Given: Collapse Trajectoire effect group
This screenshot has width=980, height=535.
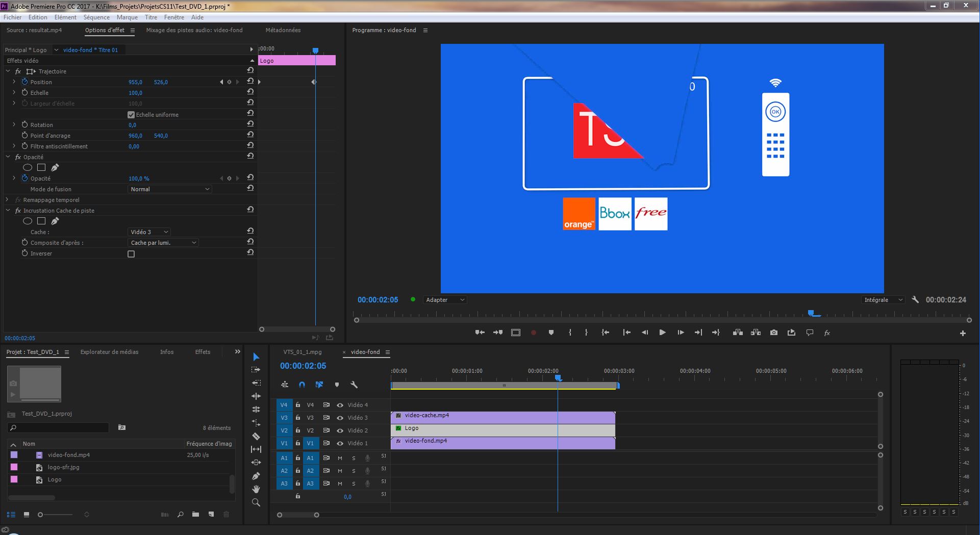Looking at the screenshot, I should 8,71.
